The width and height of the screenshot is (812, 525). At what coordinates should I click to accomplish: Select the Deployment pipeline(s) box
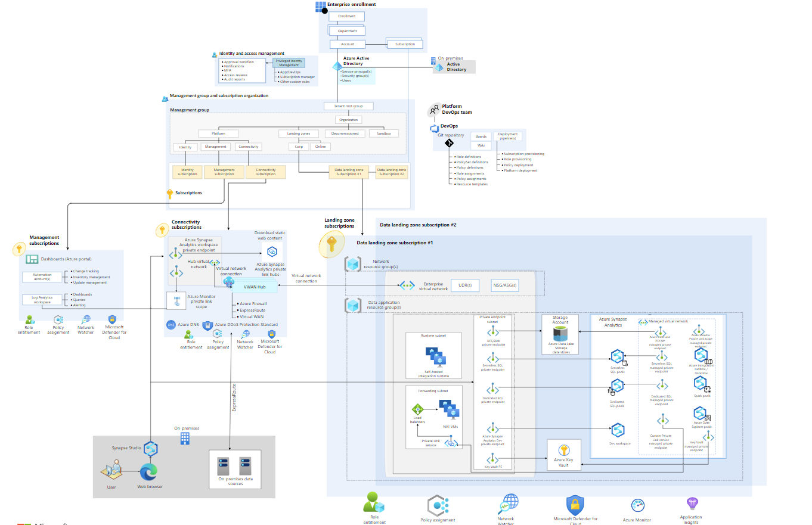[508, 136]
